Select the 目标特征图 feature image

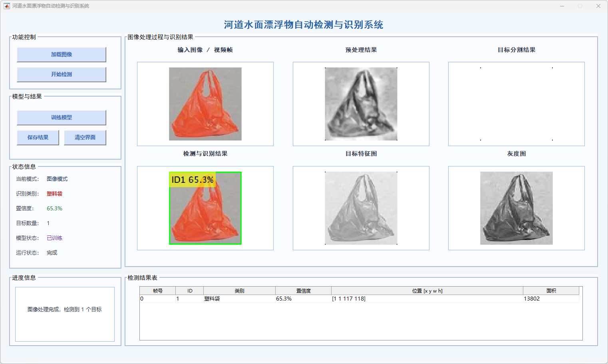[361, 208]
